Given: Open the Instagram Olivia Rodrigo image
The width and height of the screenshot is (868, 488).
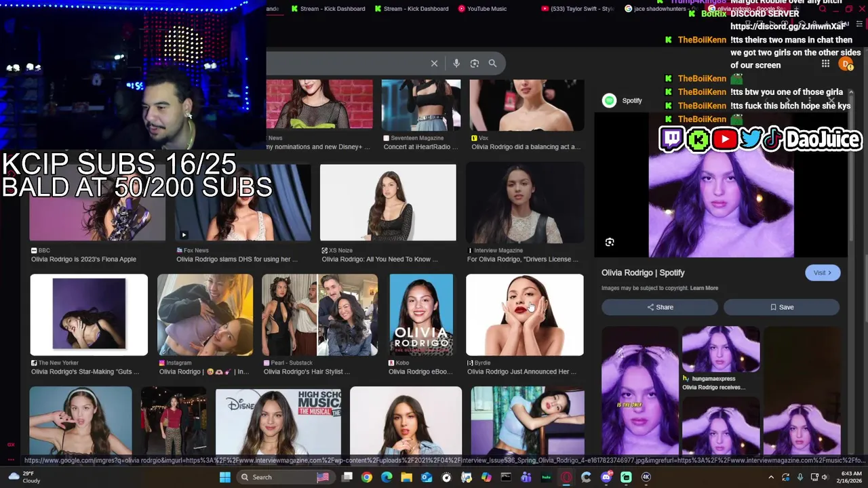Looking at the screenshot, I should [205, 314].
